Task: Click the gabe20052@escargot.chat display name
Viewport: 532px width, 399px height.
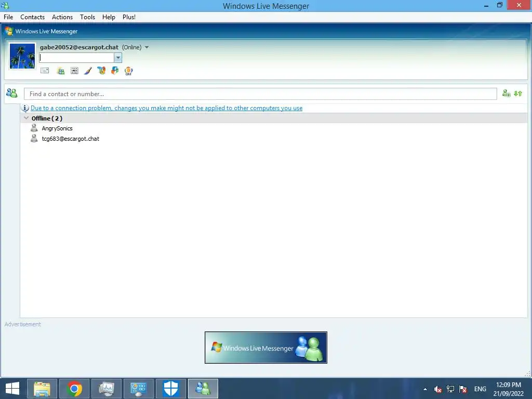Action: coord(79,47)
